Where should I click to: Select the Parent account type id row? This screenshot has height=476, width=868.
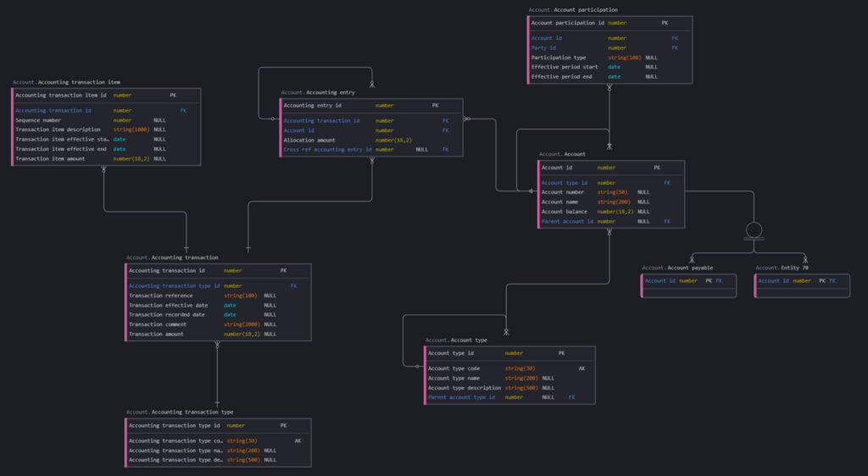pos(509,397)
